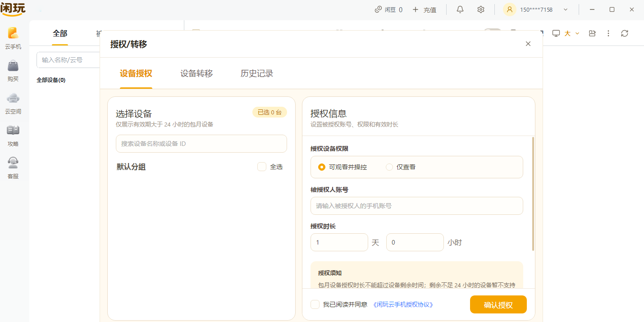Tick the 全选 select-all checkbox
The image size is (644, 322).
[x=262, y=167]
